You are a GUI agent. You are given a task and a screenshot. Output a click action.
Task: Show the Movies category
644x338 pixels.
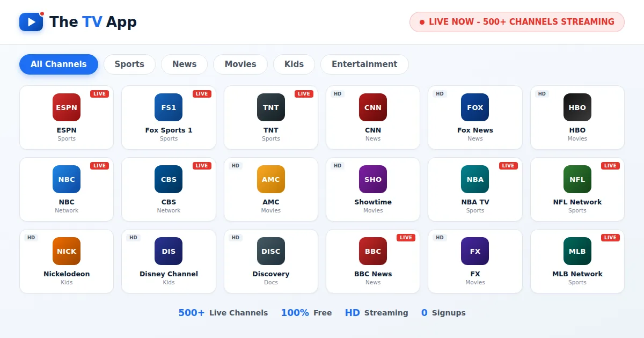[240, 64]
